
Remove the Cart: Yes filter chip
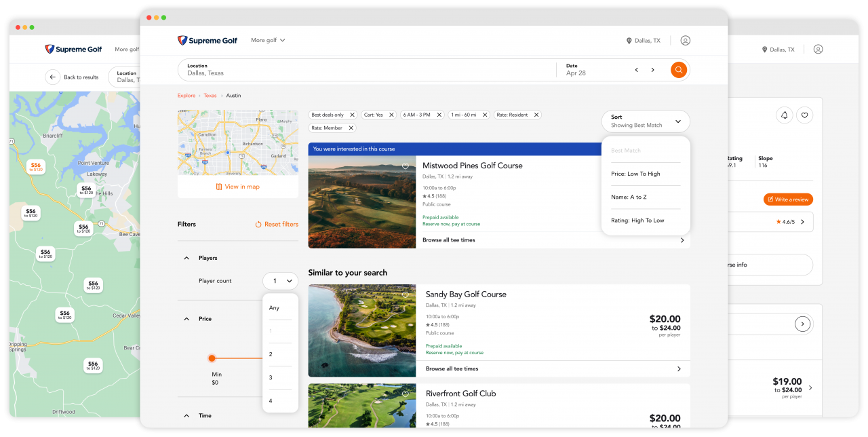point(390,115)
